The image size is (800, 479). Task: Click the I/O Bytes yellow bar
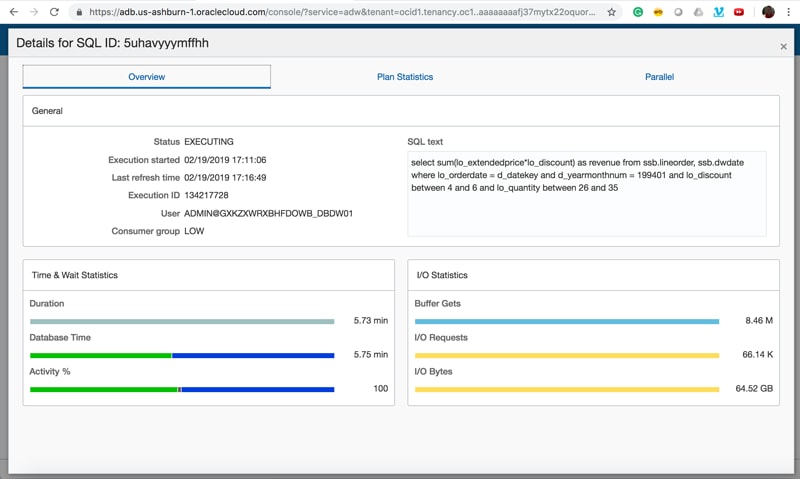(x=566, y=389)
